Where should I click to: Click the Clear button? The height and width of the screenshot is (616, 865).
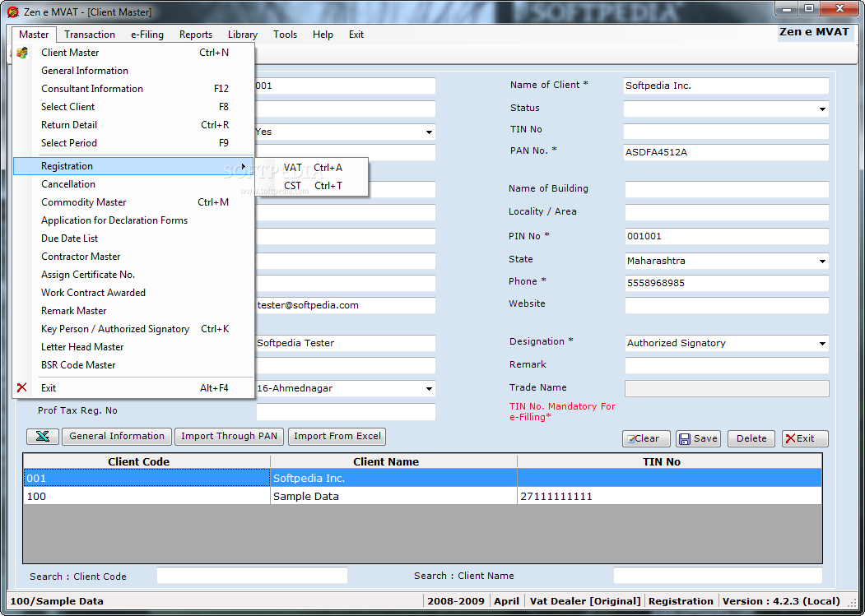click(646, 438)
